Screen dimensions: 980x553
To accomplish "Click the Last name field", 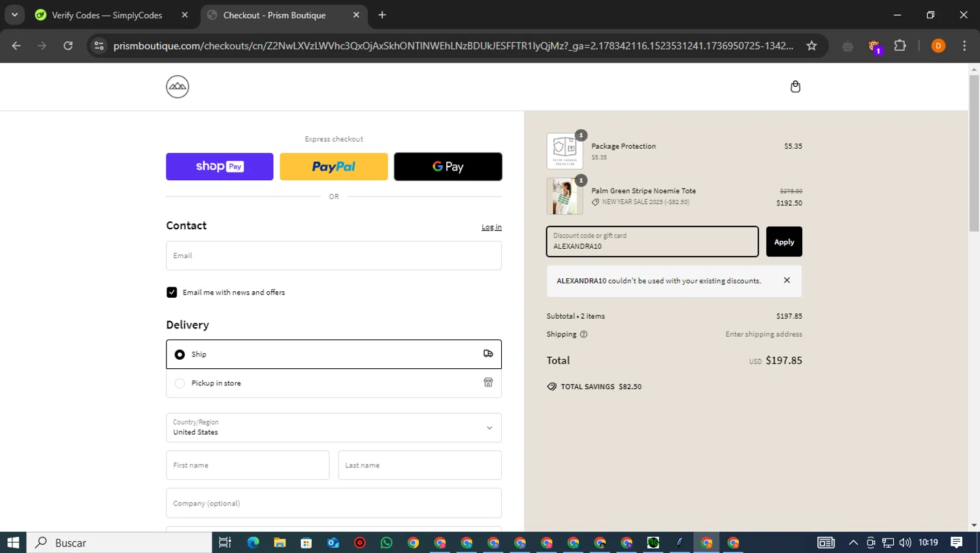I will (420, 465).
